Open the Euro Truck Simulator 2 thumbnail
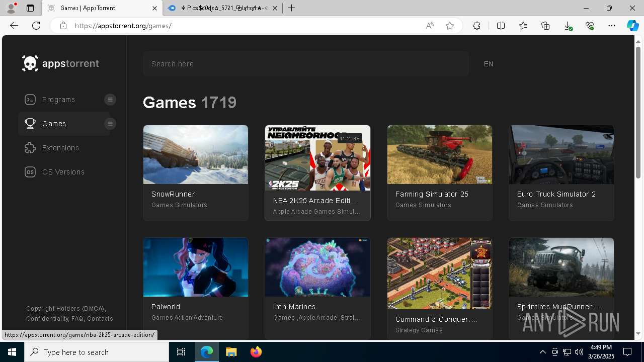The image size is (644, 362). [x=561, y=154]
